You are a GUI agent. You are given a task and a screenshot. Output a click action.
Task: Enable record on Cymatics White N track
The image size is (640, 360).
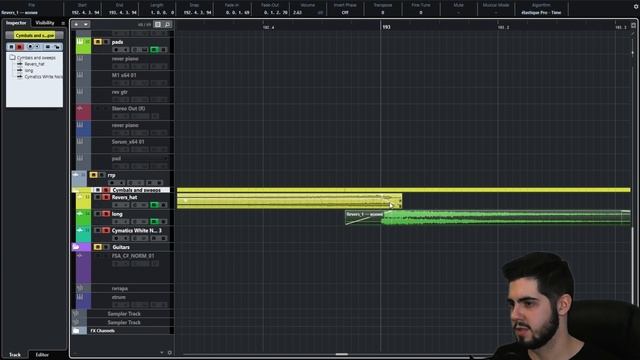(116, 238)
